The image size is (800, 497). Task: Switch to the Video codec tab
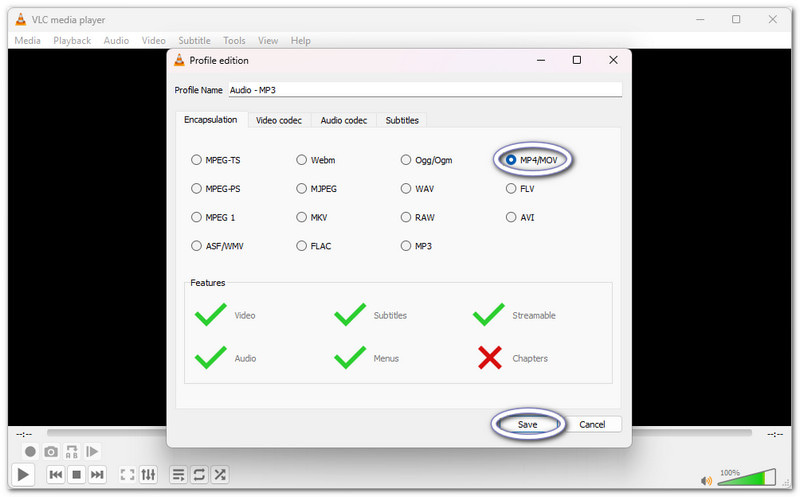pos(279,120)
